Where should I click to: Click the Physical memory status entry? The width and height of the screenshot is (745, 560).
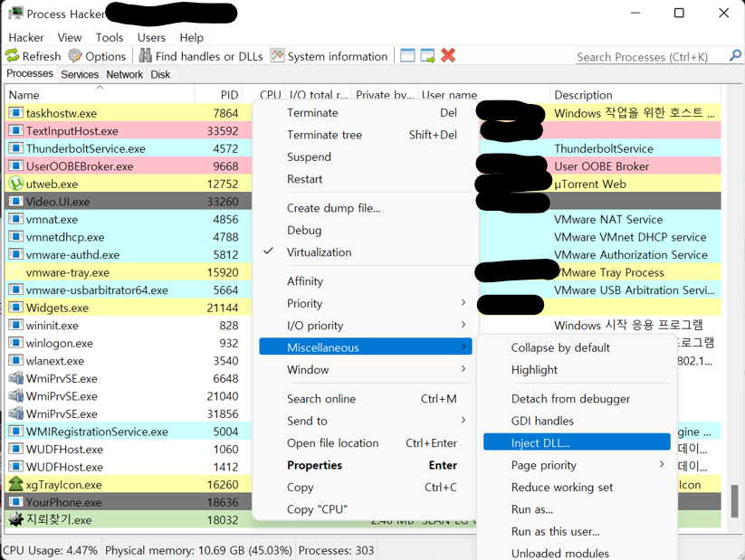coord(198,550)
